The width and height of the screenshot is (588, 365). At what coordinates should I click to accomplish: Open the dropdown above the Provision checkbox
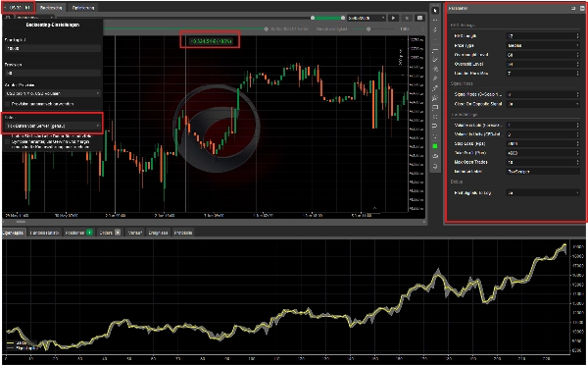point(53,93)
